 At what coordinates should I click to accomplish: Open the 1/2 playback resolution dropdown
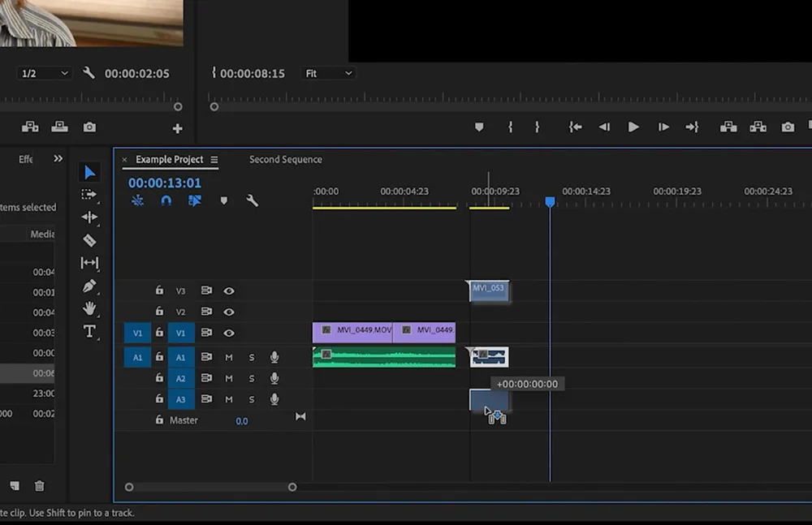coord(45,73)
